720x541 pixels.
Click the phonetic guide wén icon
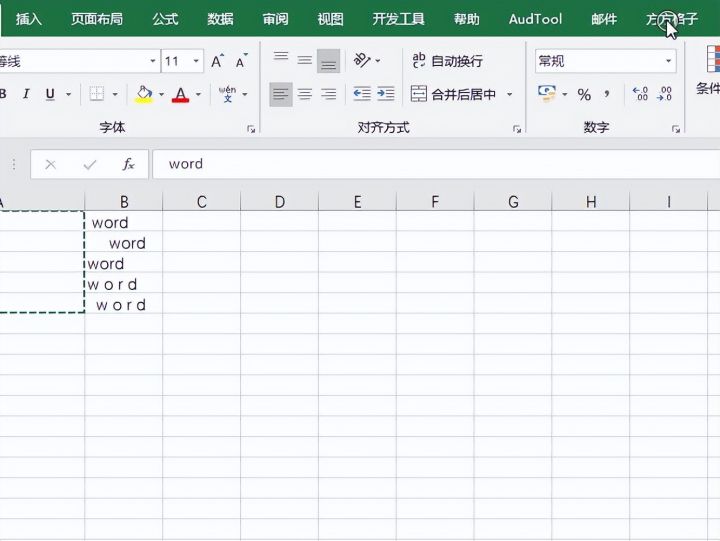click(227, 94)
